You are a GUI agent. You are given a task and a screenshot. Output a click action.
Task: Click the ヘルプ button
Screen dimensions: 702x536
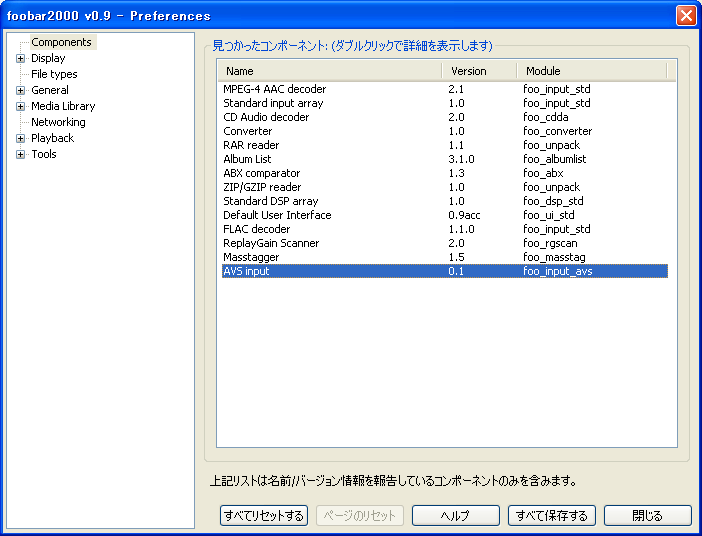tap(455, 515)
